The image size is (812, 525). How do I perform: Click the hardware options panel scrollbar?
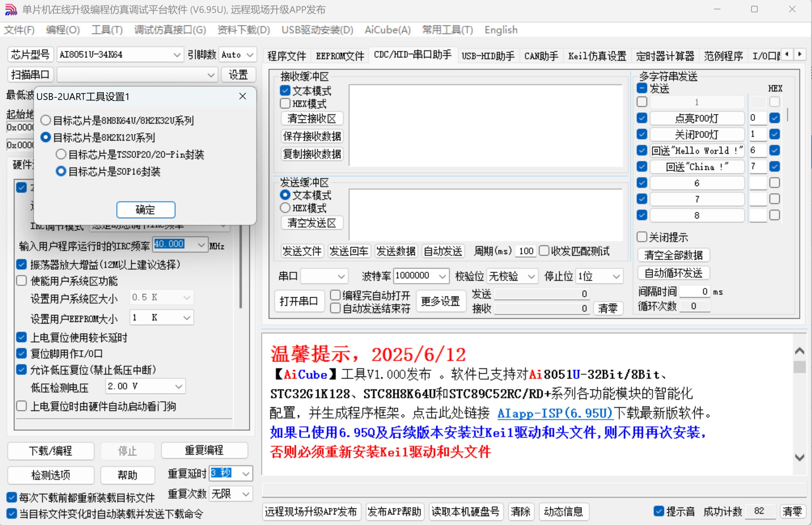pos(241,266)
